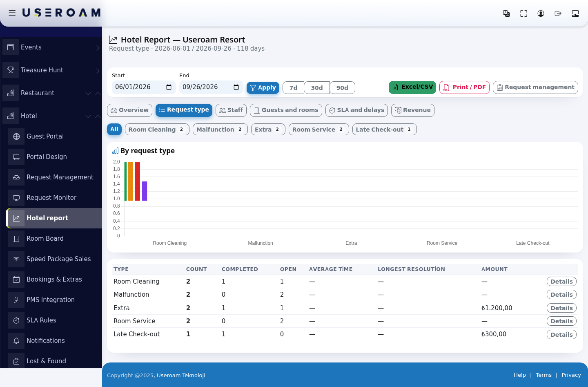
Task: Expand the Events menu chevron
Action: click(98, 47)
